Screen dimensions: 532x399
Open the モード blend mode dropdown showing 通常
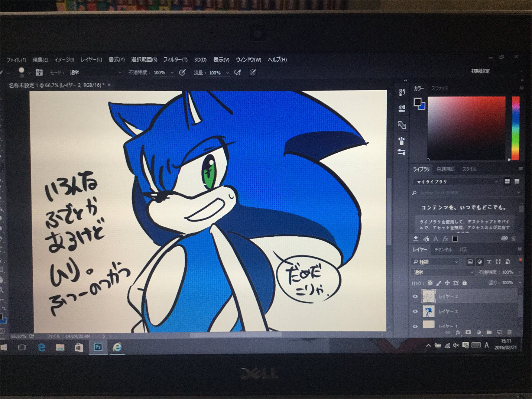point(95,72)
